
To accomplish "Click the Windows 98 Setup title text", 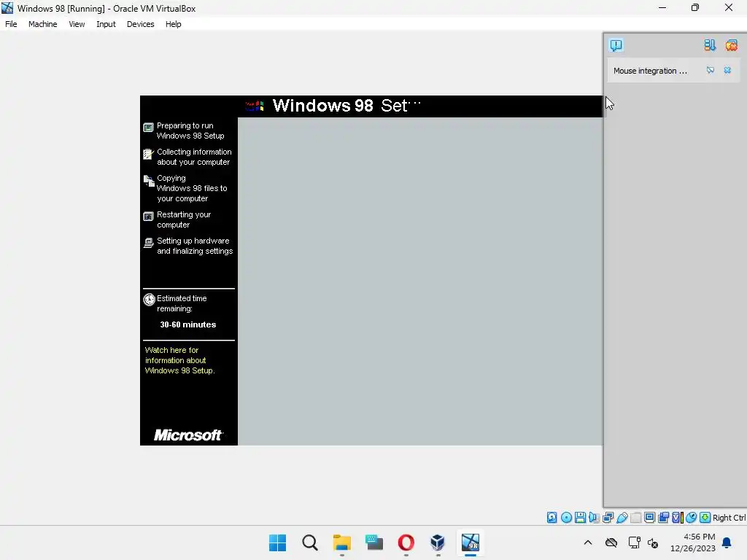I will [347, 106].
